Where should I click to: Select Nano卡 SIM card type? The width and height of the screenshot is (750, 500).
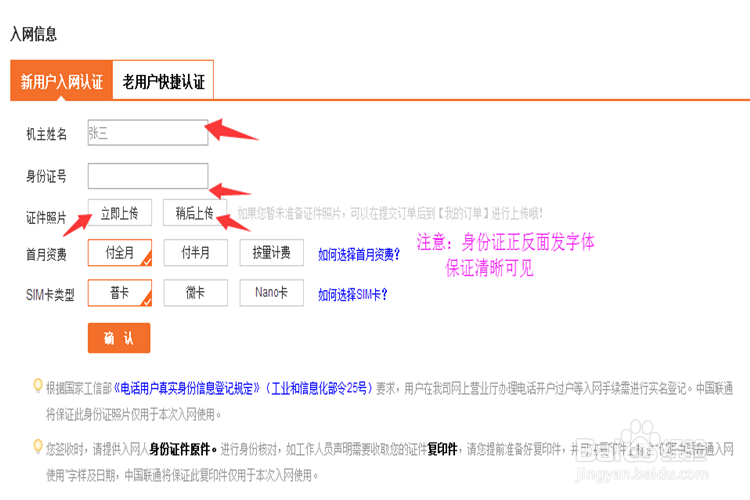click(x=272, y=293)
